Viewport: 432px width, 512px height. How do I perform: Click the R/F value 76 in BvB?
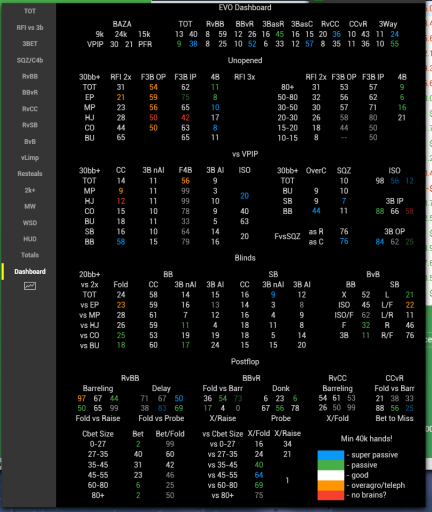tap(410, 335)
